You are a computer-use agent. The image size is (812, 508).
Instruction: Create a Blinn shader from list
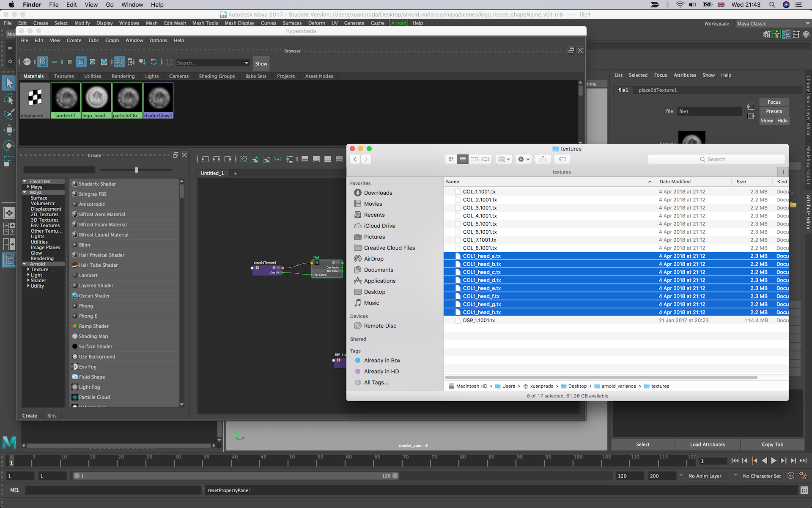point(125,245)
